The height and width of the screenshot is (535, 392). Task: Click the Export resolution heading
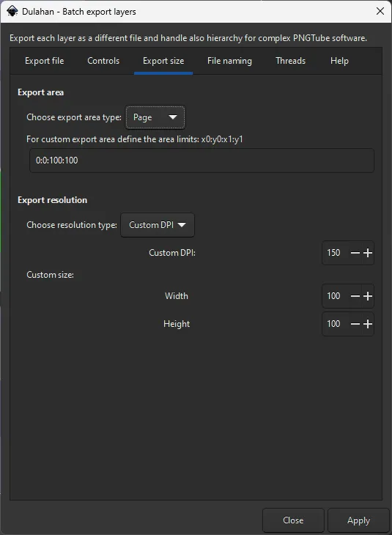[x=53, y=200]
